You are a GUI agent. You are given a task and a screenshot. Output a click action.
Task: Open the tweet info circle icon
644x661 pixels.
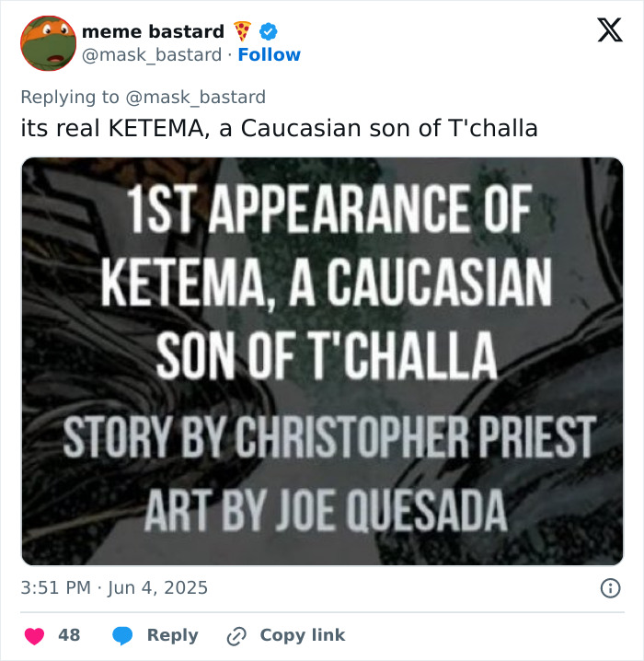click(x=609, y=587)
